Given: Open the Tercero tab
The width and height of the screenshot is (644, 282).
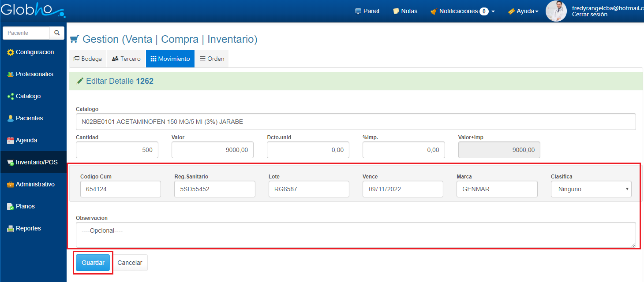Looking at the screenshot, I should [126, 59].
